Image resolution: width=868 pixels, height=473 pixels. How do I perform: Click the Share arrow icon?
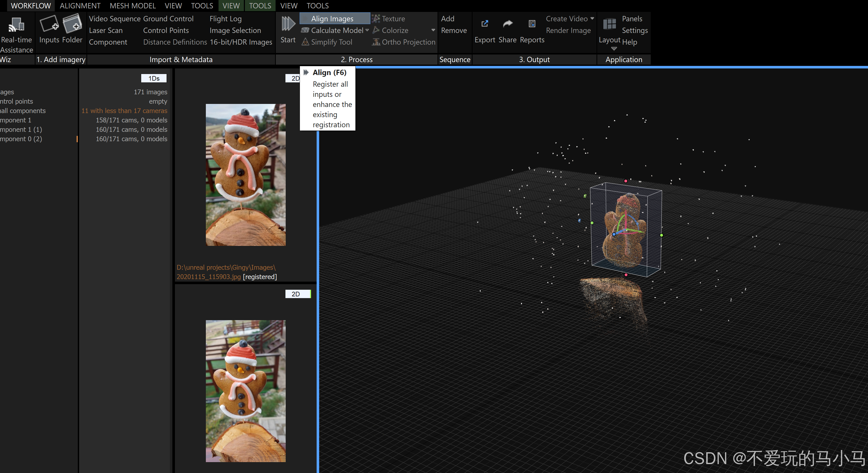(508, 24)
